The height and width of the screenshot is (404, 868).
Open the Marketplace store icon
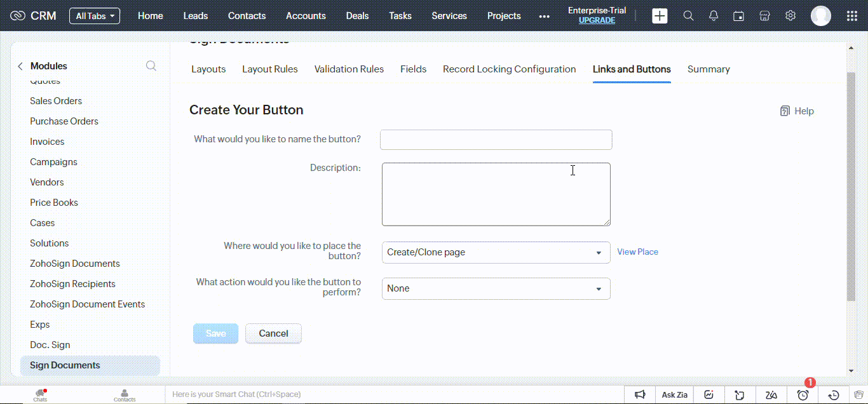[764, 15]
